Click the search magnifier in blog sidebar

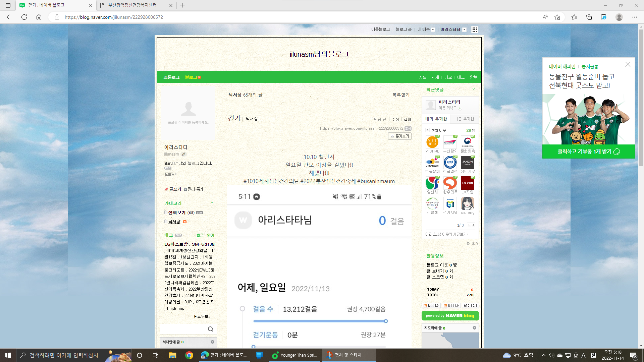[x=210, y=329]
